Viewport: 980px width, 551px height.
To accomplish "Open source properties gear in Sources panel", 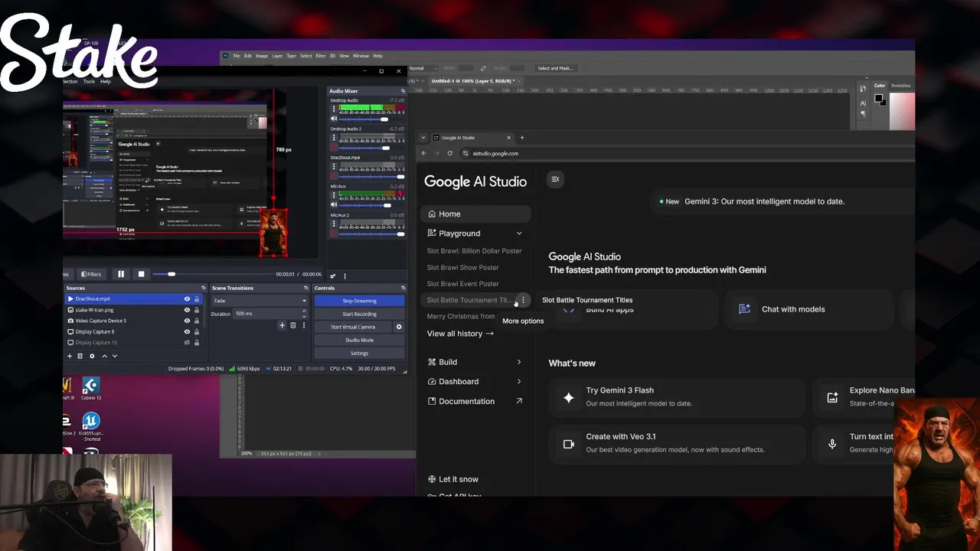I will [92, 356].
